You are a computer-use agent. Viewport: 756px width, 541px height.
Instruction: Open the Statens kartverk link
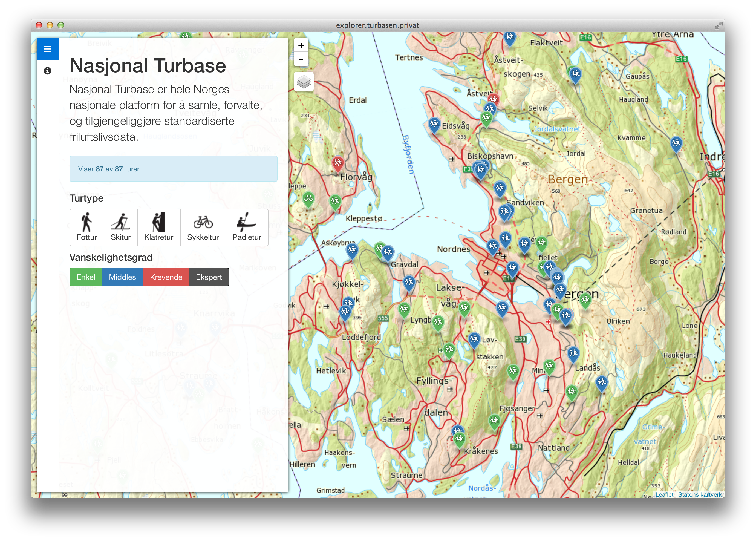pyautogui.click(x=700, y=494)
